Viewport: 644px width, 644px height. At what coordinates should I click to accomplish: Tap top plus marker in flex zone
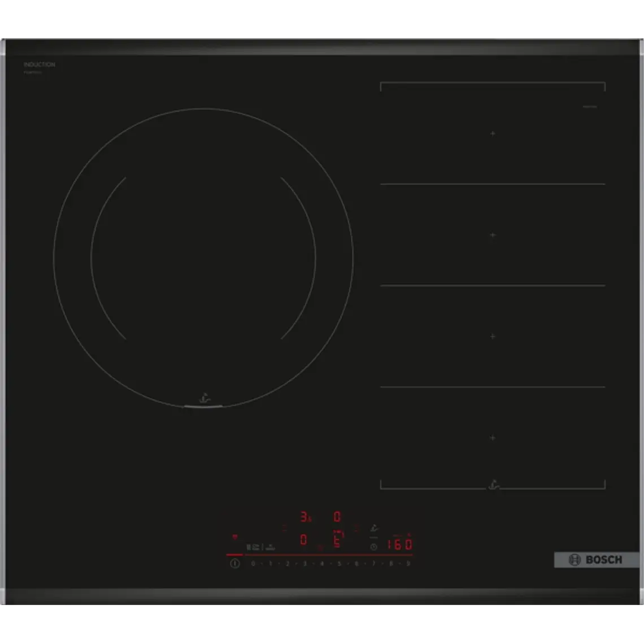coord(493,133)
